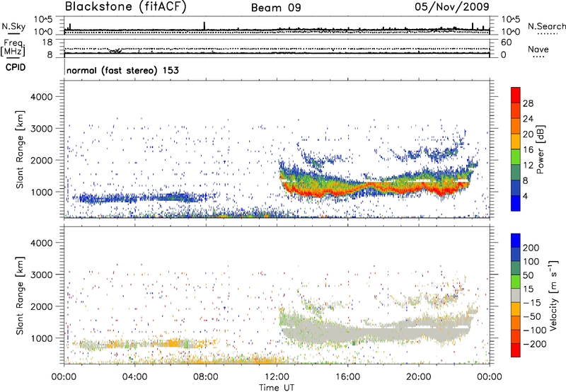Click the 'Freq. [MHz]' axis label
Image resolution: width=566 pixels, height=392 pixels.
[x=13, y=48]
